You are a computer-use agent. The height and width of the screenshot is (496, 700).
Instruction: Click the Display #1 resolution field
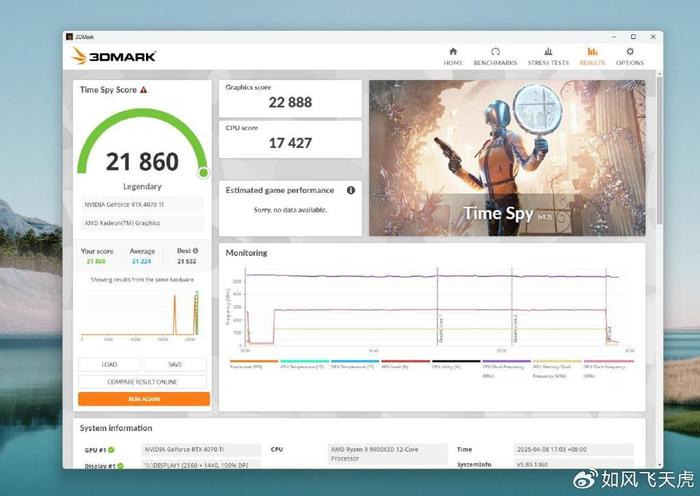(x=201, y=464)
